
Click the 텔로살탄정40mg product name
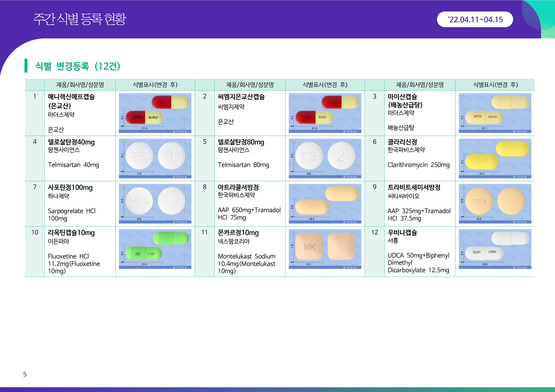tap(71, 142)
